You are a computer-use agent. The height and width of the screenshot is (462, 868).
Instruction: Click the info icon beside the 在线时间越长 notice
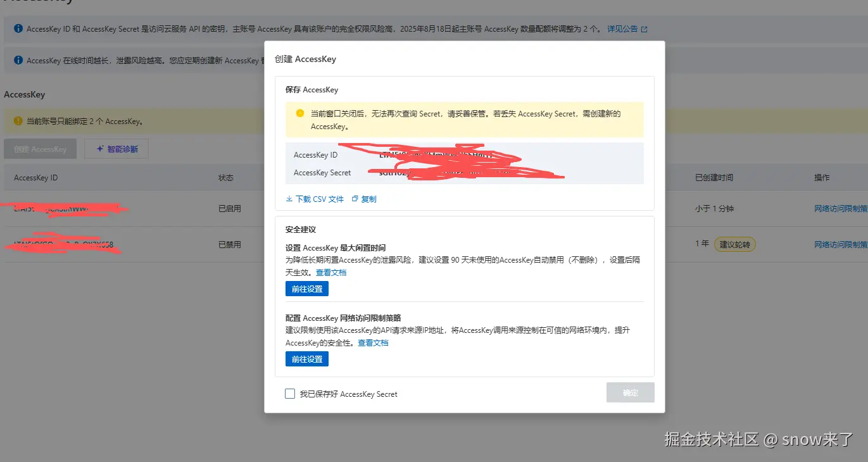point(18,61)
